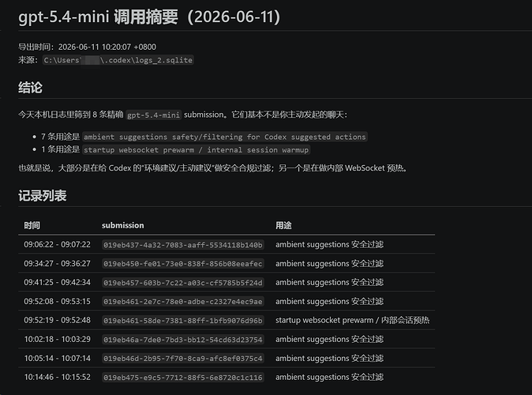Screen dimensions: 532x395
Task: Click the 记录列表 section heading
Action: point(43,196)
